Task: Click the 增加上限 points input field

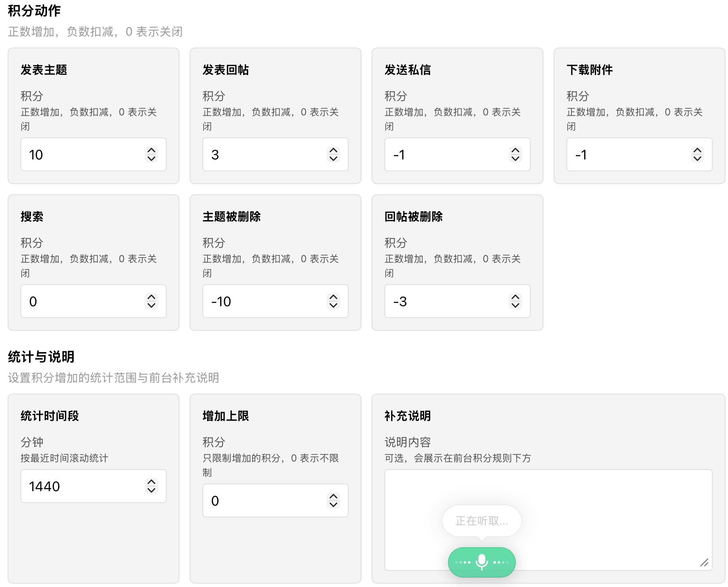Action: [275, 500]
